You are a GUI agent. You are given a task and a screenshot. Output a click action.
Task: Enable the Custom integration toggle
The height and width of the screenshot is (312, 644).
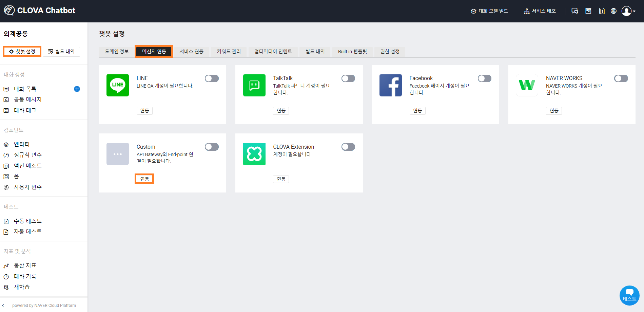(212, 147)
